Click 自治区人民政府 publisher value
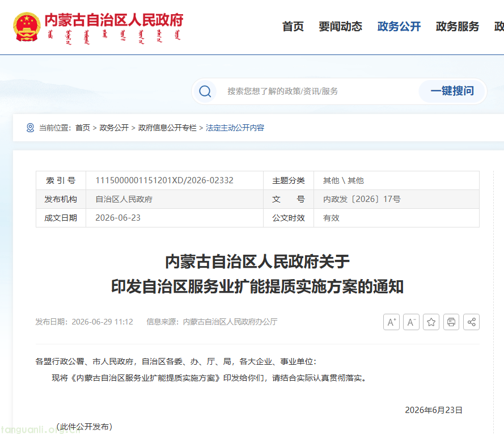The height and width of the screenshot is (434, 504). [x=124, y=199]
